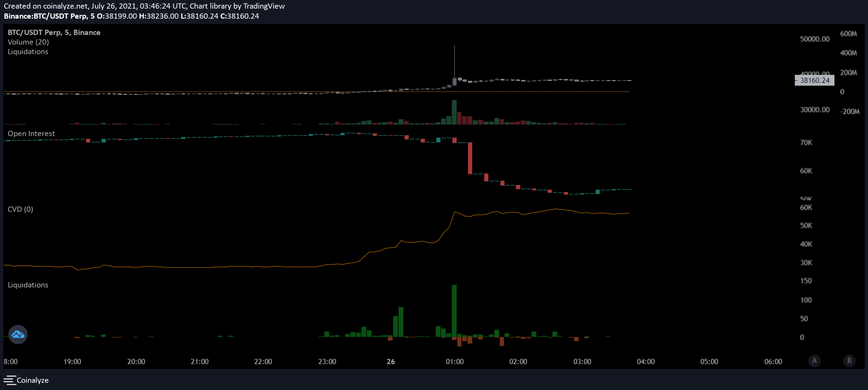Select the BTC/USDT Perp, 5, Binance title
The width and height of the screenshot is (868, 390).
pyautogui.click(x=54, y=33)
